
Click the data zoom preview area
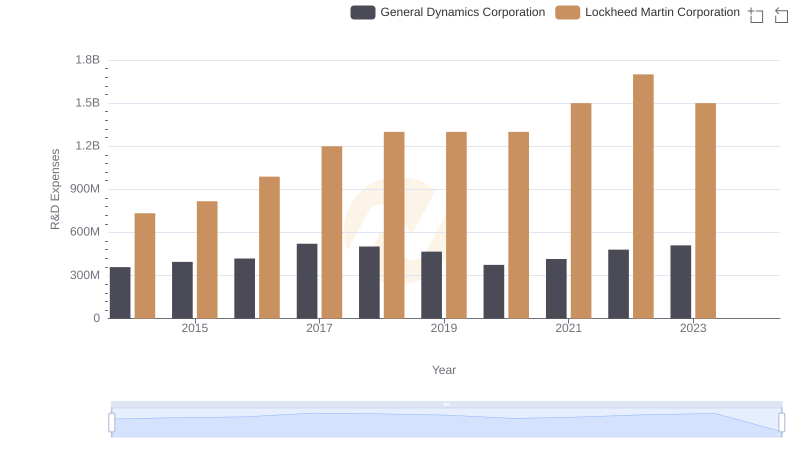tap(446, 423)
